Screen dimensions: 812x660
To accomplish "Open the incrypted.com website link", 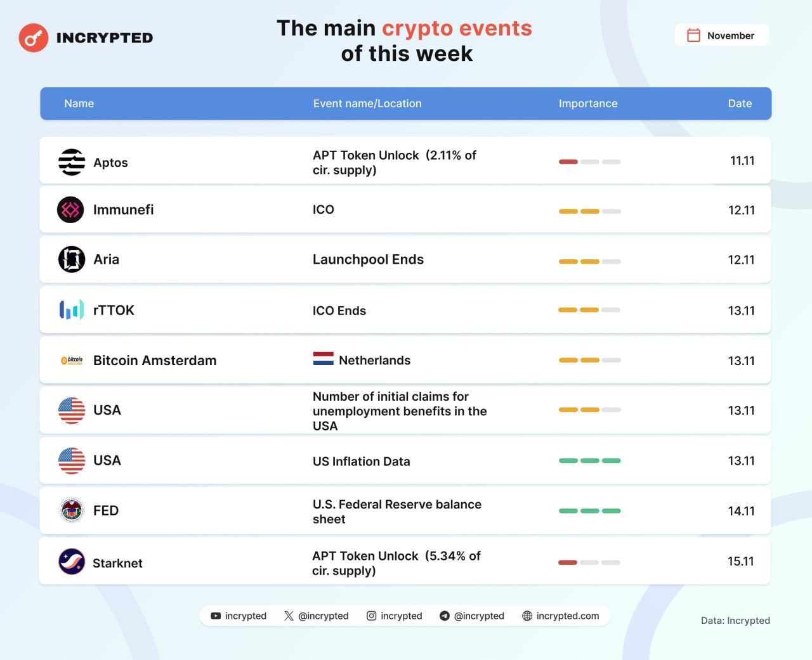I will 561,616.
